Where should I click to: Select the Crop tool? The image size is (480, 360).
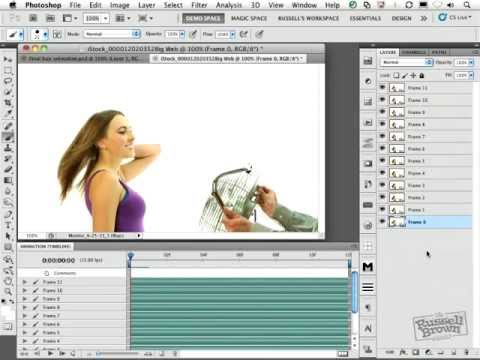tap(8, 103)
